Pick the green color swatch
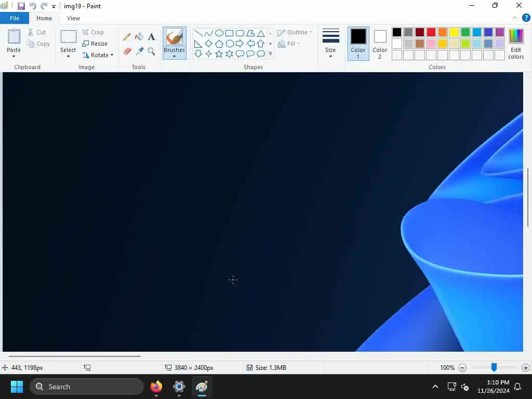The image size is (532, 399). [465, 32]
